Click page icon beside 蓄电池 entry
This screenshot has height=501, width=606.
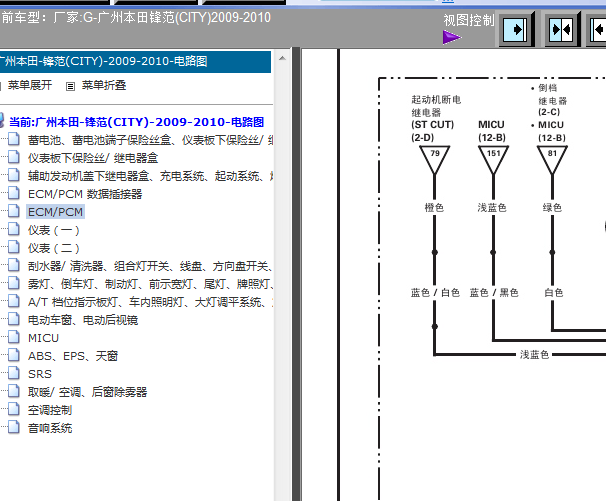pyautogui.click(x=14, y=139)
